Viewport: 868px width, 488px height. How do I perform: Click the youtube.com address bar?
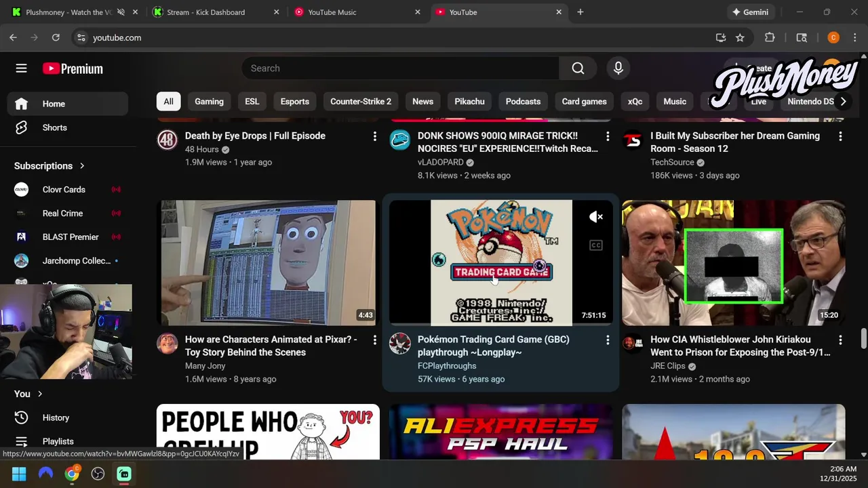point(393,38)
